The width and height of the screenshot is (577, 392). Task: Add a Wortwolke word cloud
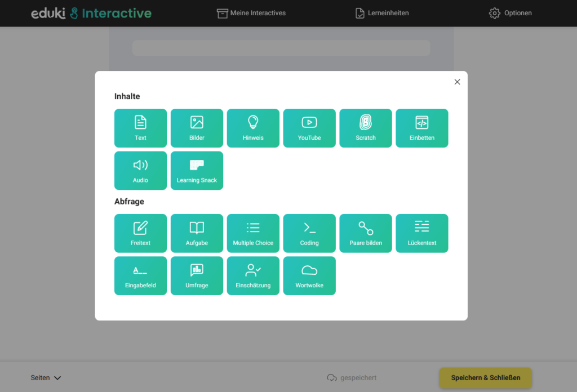tap(309, 275)
